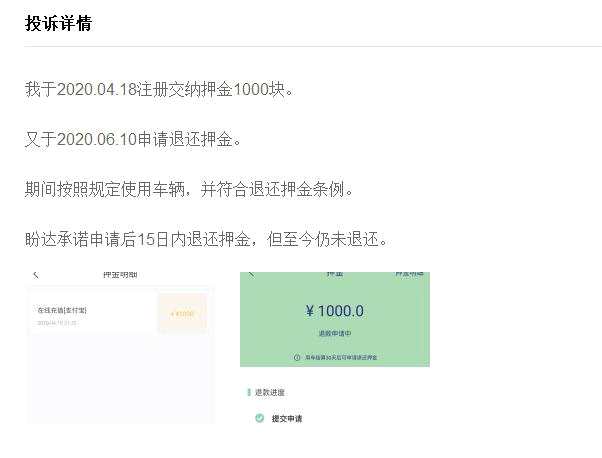Click the 退款申请中 status text
Screen dimensions: 602x458
point(335,333)
